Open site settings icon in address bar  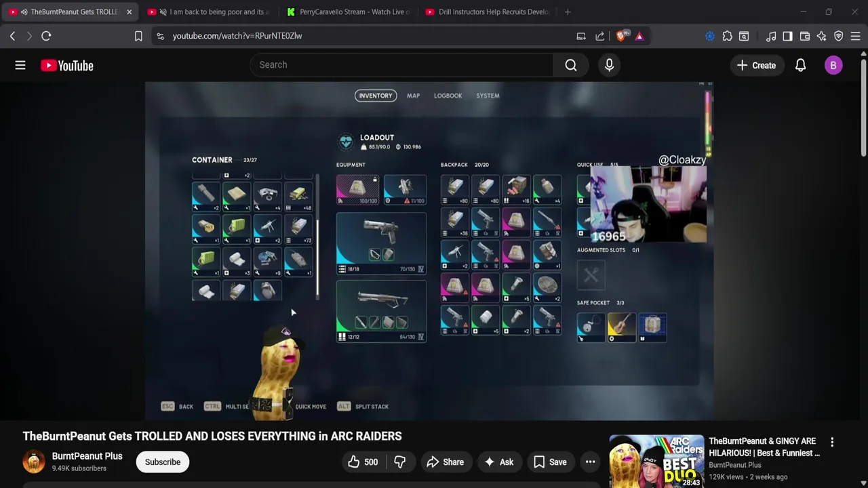tap(160, 36)
